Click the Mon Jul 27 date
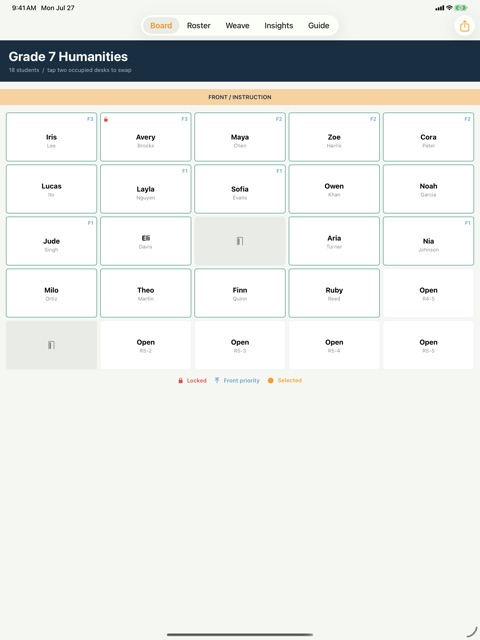The height and width of the screenshot is (640, 480). pyautogui.click(x=58, y=8)
